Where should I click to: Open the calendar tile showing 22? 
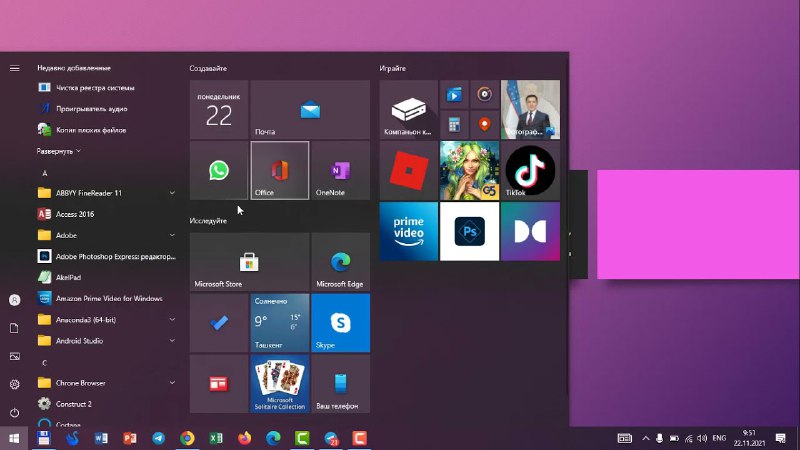(219, 110)
